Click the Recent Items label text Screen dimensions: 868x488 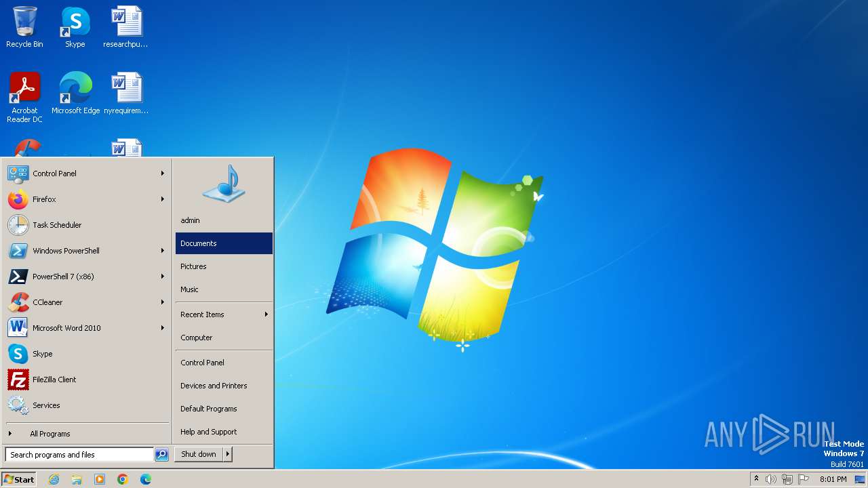pyautogui.click(x=202, y=314)
